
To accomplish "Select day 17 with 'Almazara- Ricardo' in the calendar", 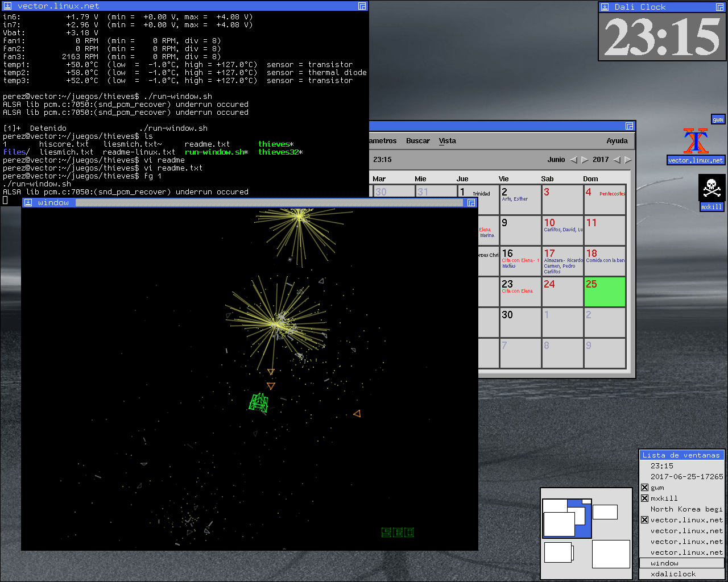I will [562, 261].
